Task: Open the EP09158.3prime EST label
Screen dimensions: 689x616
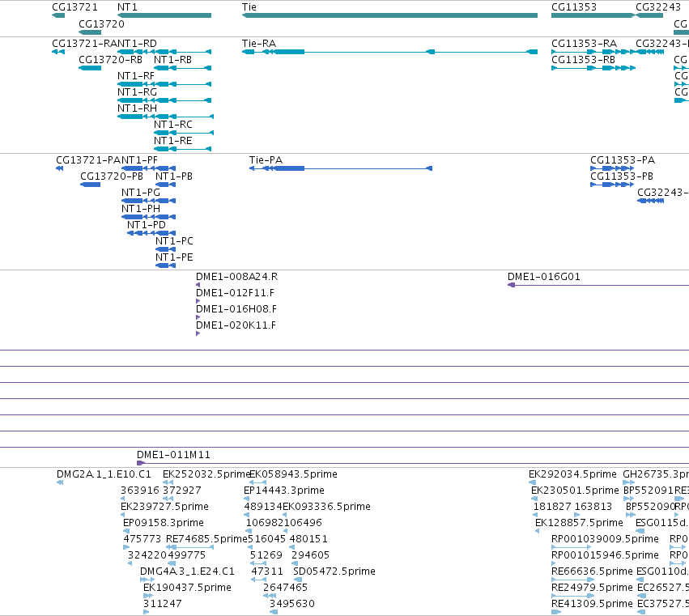Action: click(164, 523)
